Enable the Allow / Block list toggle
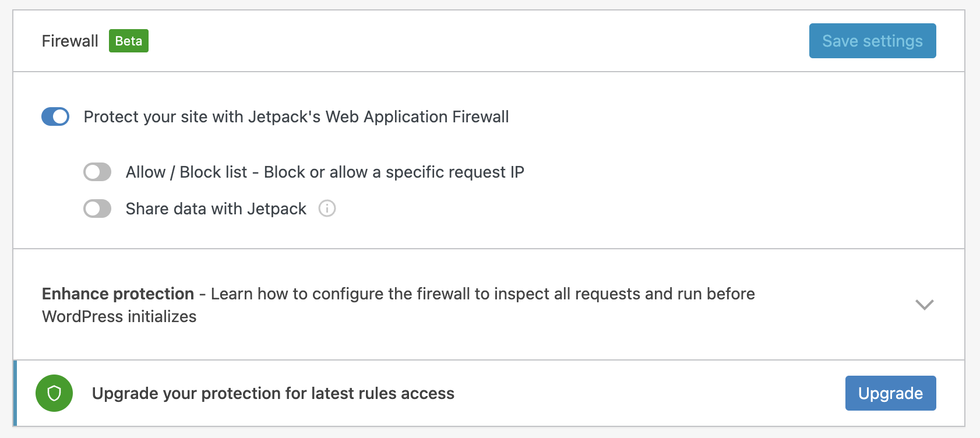980x438 pixels. pos(97,172)
